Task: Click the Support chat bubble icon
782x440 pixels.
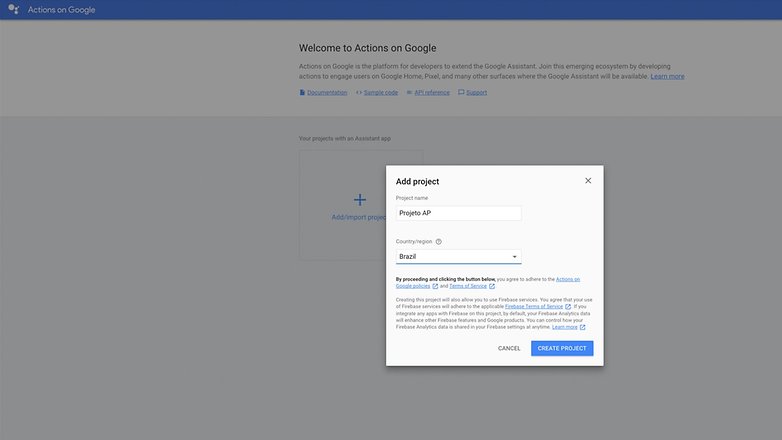Action: point(461,92)
